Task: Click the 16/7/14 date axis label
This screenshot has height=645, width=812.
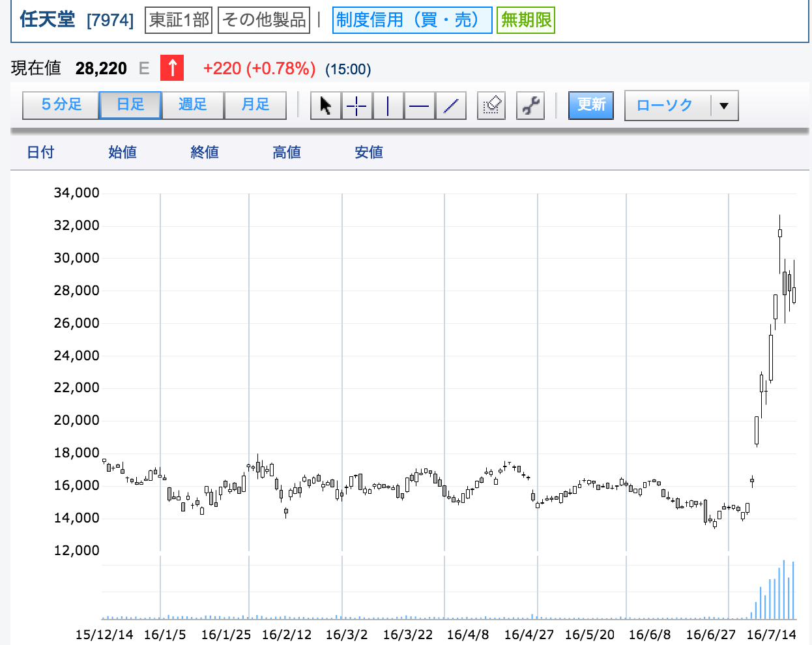Action: coord(771,635)
